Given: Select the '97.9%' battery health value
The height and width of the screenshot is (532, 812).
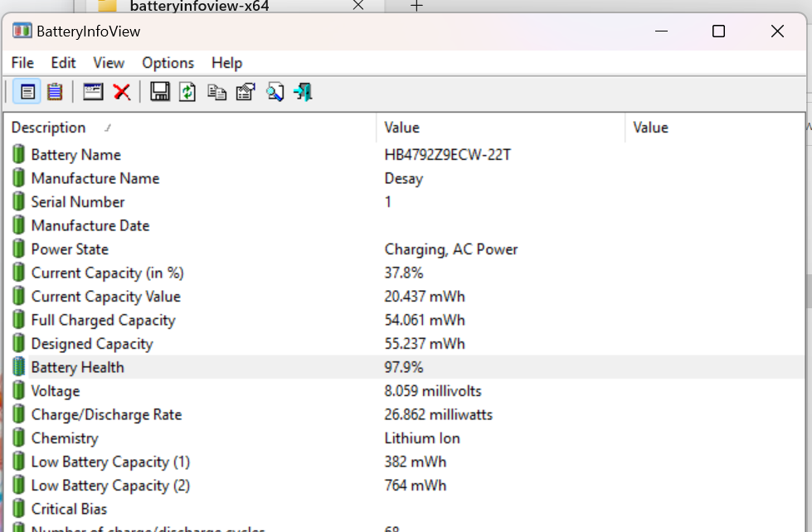Looking at the screenshot, I should click(403, 367).
